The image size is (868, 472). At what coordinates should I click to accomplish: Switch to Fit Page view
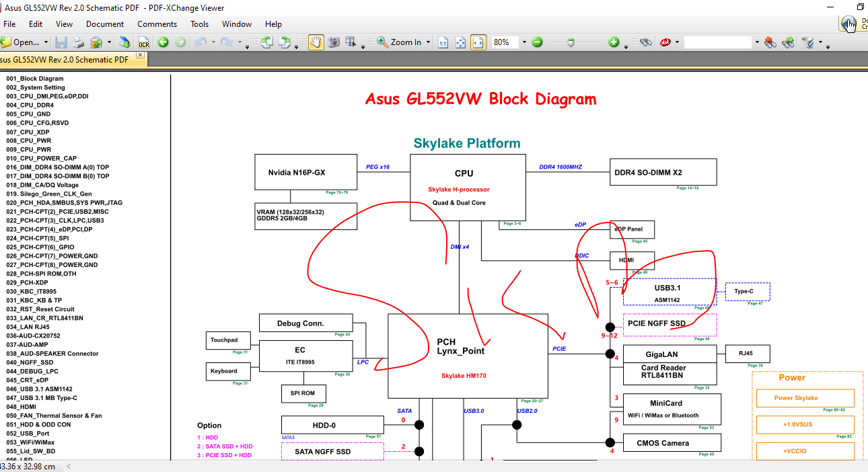tap(460, 42)
